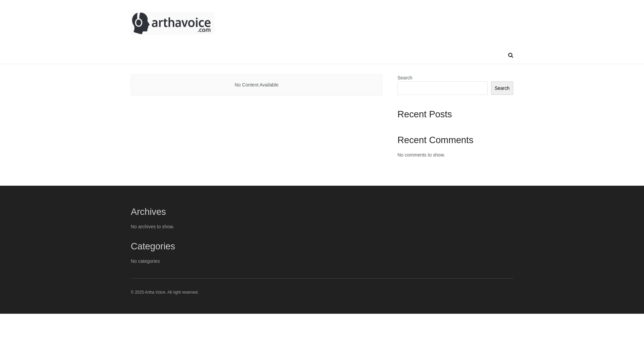Select the 'No Content Available' message
This screenshot has width=644, height=362.
coord(257,85)
